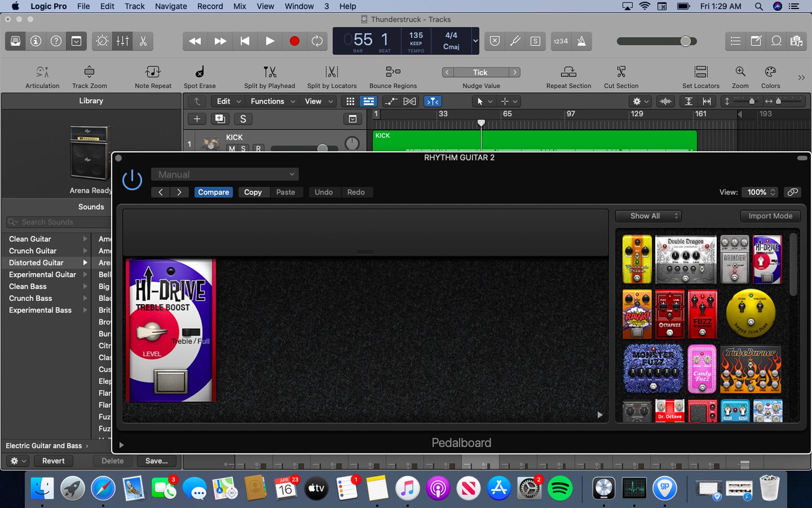
Task: Open the Functions dropdown menu
Action: (x=273, y=101)
